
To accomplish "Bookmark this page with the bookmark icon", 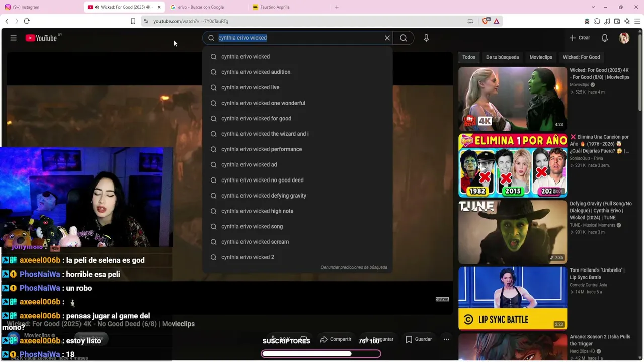I will 133,21.
